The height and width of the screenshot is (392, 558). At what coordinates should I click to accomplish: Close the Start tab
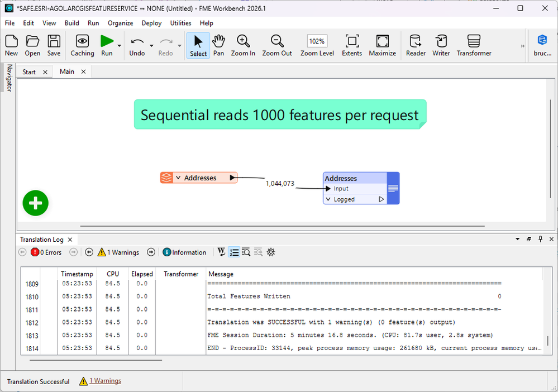pyautogui.click(x=45, y=72)
